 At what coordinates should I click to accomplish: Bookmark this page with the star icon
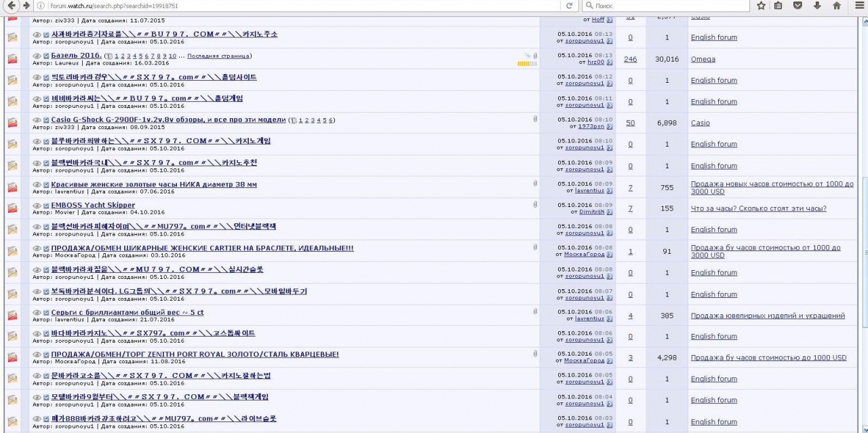[761, 5]
